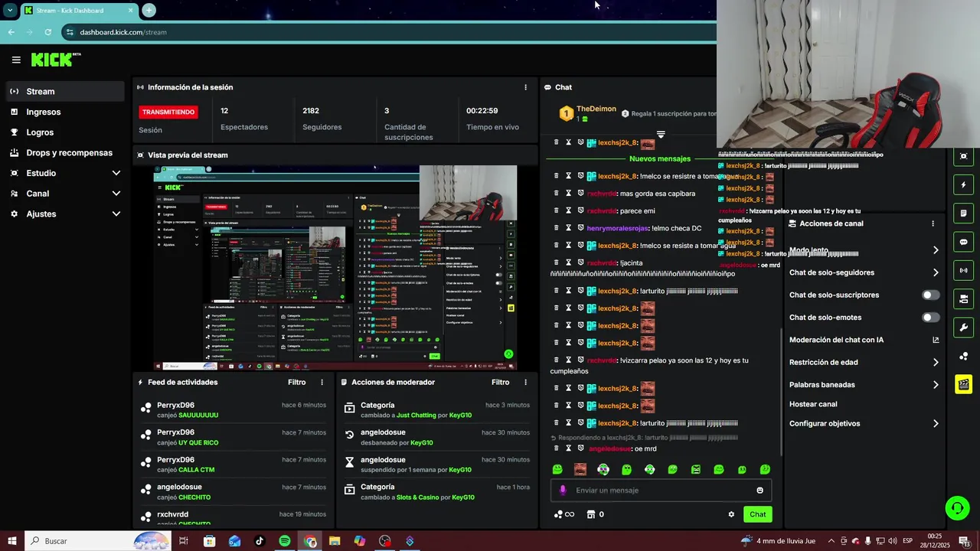The height and width of the screenshot is (551, 980).
Task: Reload the dashboard page
Action: [x=47, y=32]
